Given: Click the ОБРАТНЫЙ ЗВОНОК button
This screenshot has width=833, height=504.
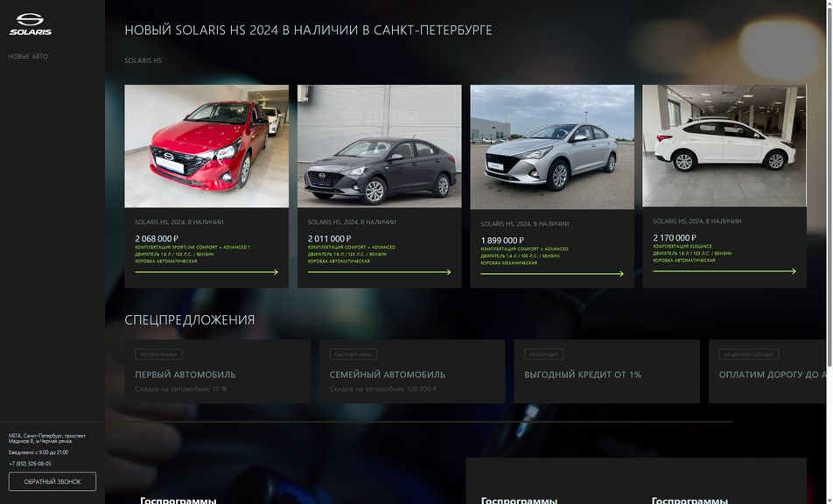Looking at the screenshot, I should [52, 482].
